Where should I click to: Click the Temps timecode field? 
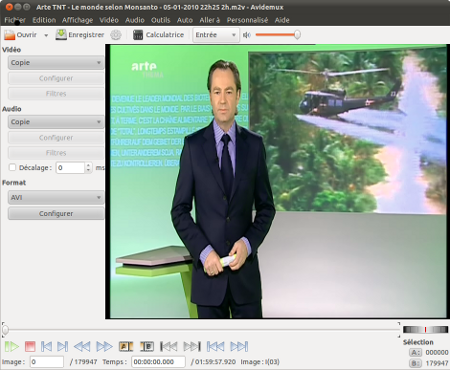pyautogui.click(x=158, y=362)
